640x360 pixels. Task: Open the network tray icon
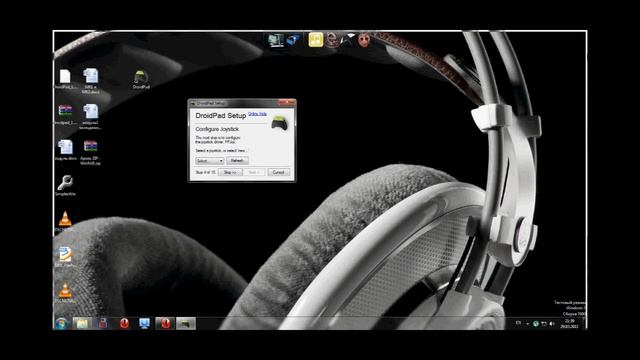point(544,324)
